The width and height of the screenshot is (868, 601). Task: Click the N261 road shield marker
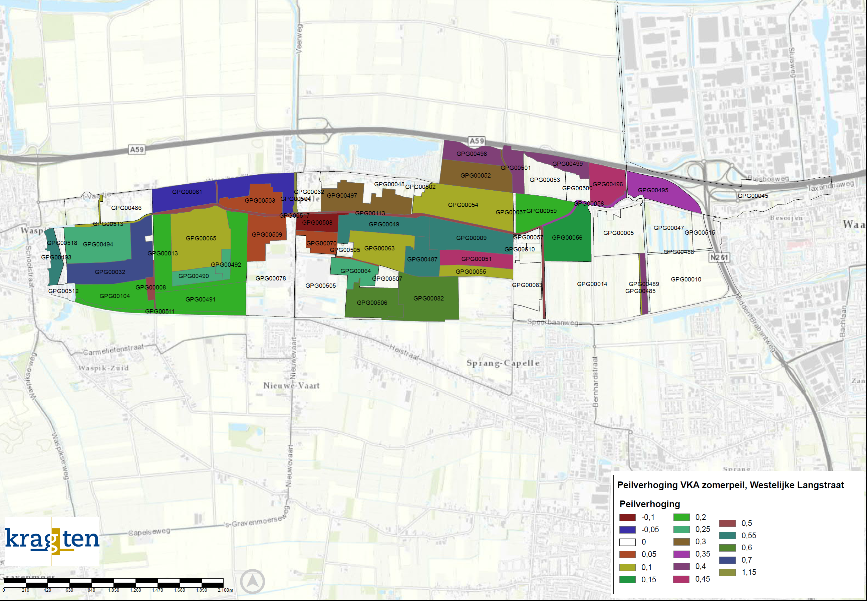coord(719,257)
